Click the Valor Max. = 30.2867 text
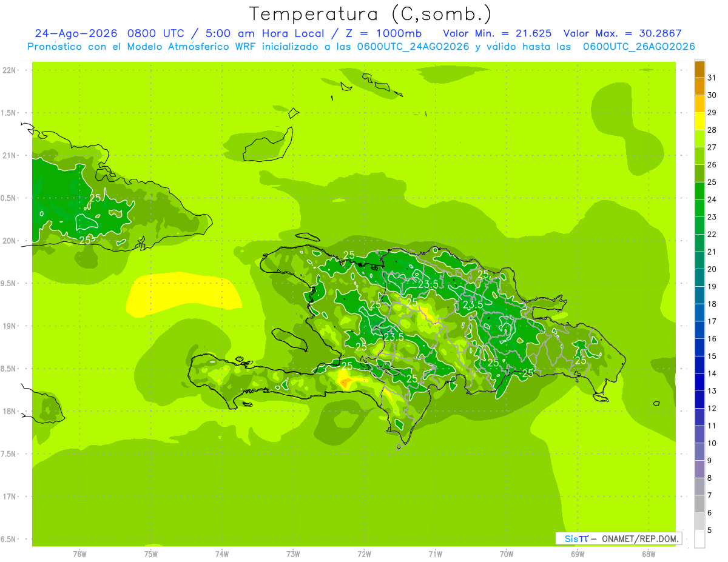This screenshot has width=728, height=562. 628,33
